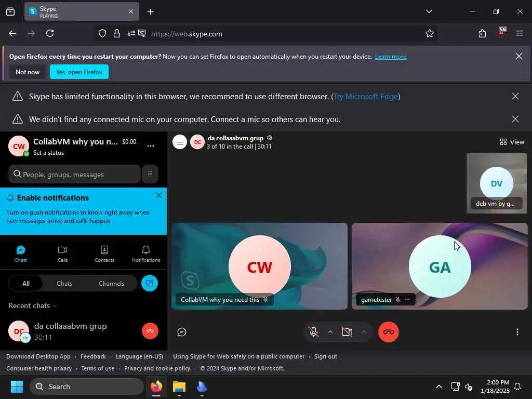Close the Enable notifications banner
The width and height of the screenshot is (532, 399).
click(159, 195)
